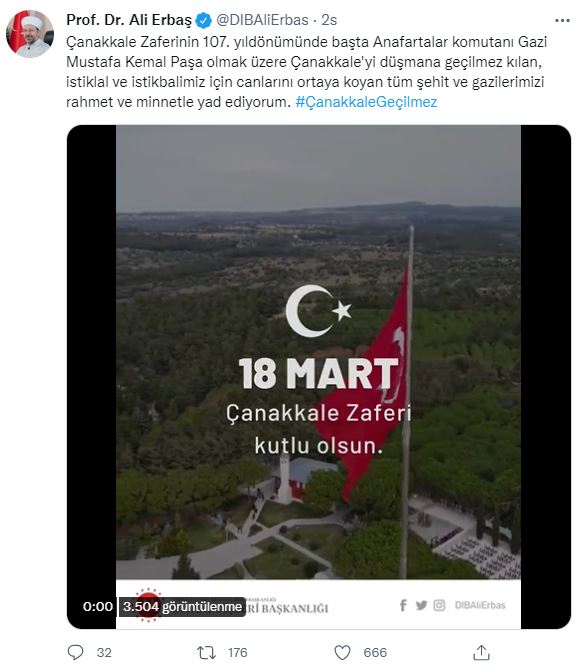This screenshot has width=586, height=666.
Task: Open the #ÇanakkaleGeçilmez hashtag
Action: tap(366, 102)
